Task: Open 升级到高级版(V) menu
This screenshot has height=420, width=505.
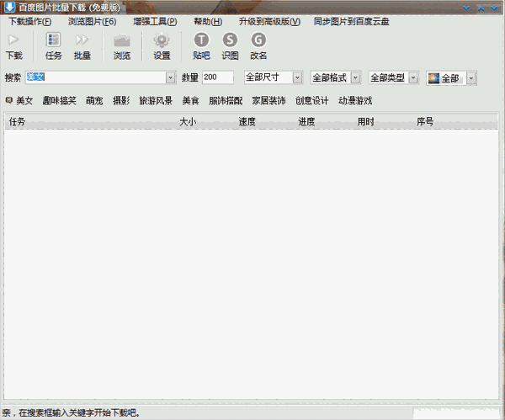Action: pyautogui.click(x=269, y=22)
